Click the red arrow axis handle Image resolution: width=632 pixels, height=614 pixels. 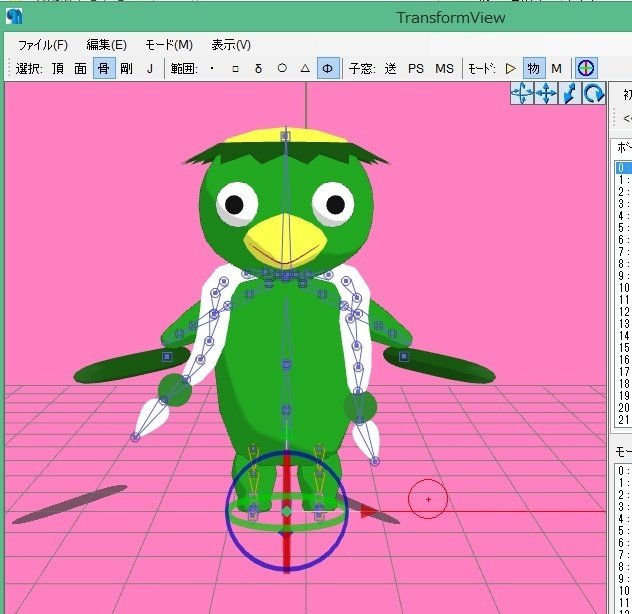[x=368, y=511]
